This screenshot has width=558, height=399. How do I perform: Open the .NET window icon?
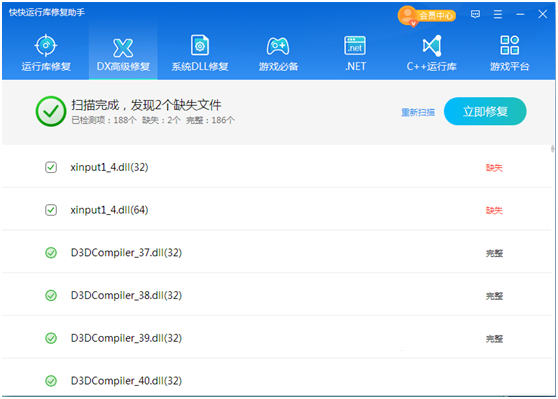click(x=355, y=46)
